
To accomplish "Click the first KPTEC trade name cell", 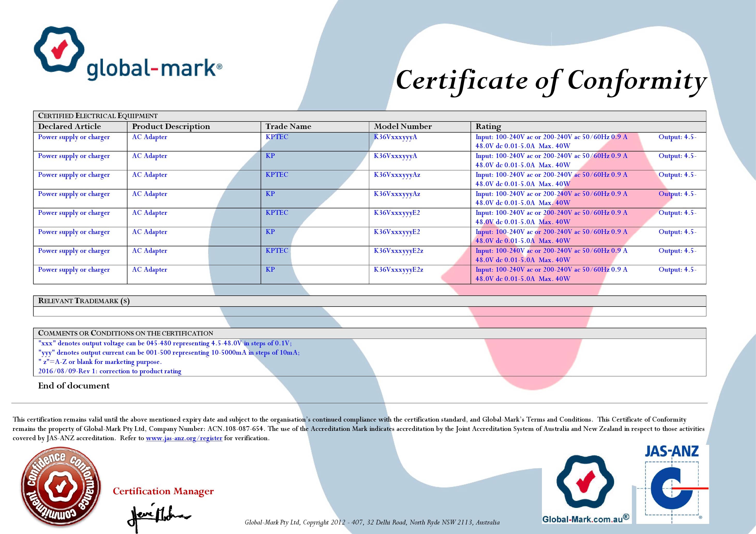I will pyautogui.click(x=277, y=137).
